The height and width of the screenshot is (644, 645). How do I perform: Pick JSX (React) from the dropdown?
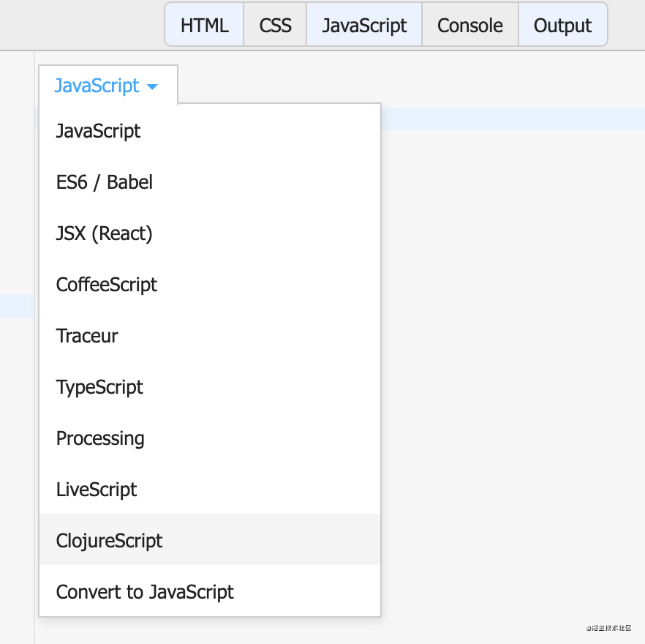pos(210,233)
